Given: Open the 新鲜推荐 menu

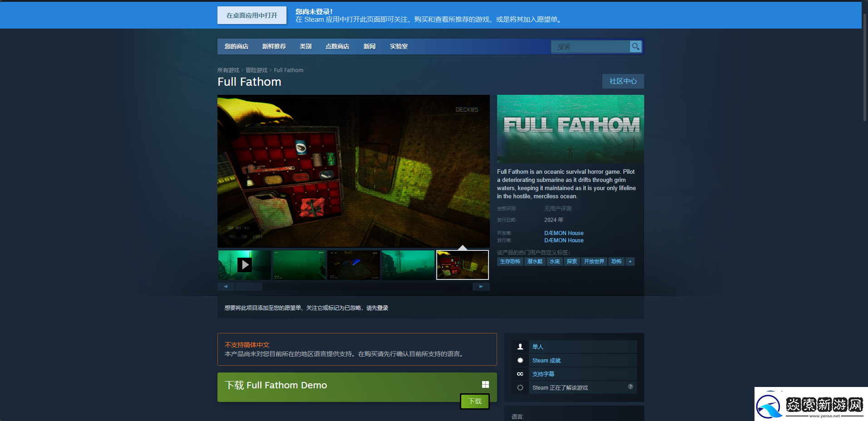Looking at the screenshot, I should click(x=274, y=47).
